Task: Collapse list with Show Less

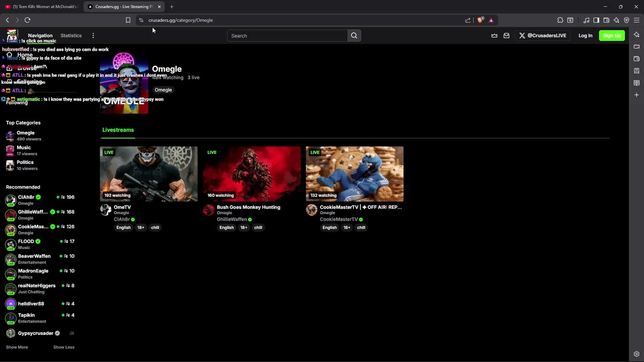Action: point(64,347)
